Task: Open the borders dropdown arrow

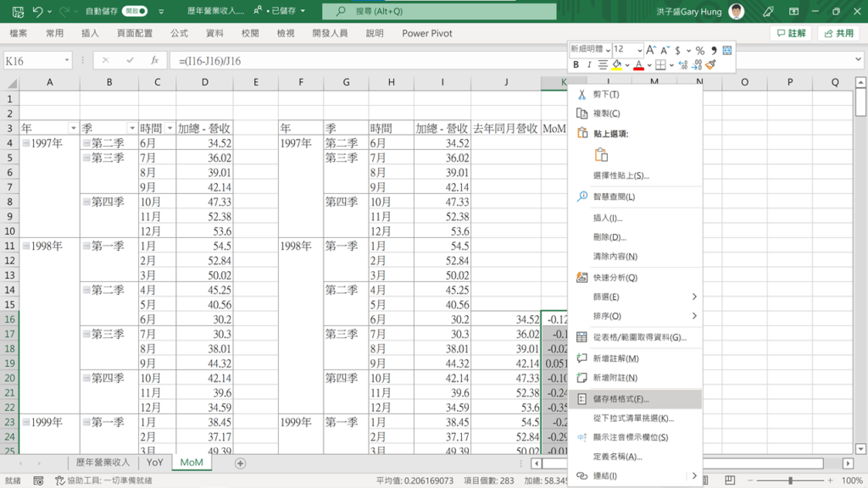Action: click(671, 66)
